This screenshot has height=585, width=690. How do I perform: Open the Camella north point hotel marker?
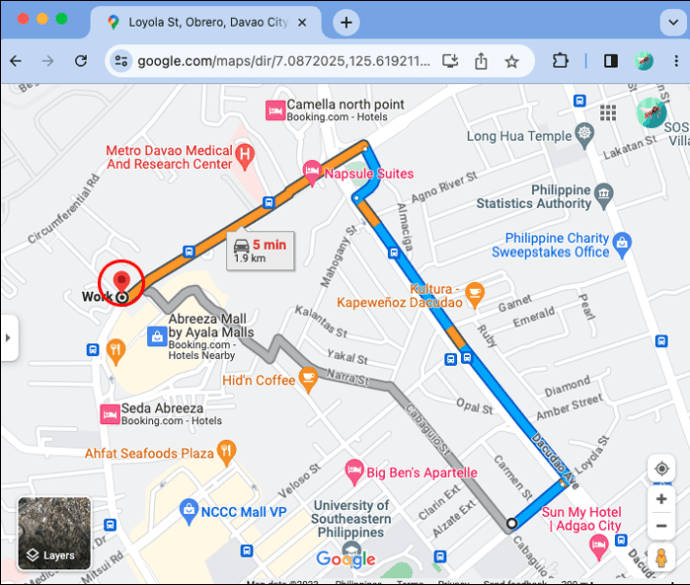click(x=275, y=110)
